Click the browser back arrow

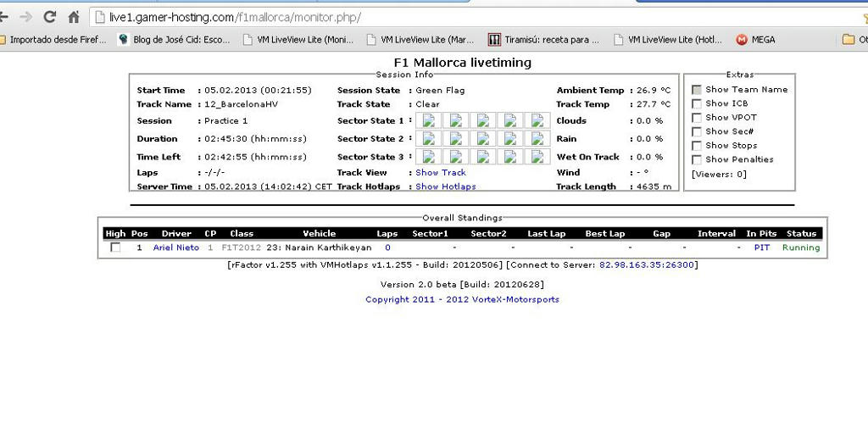pos(3,17)
